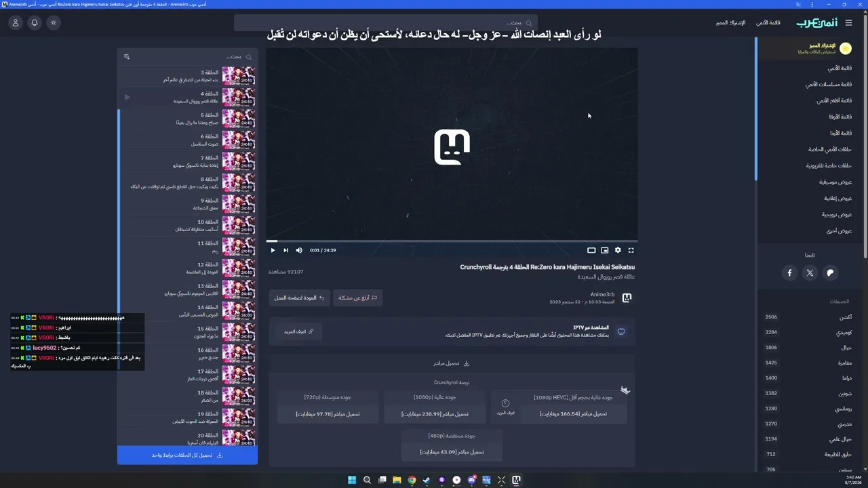Enable picture-in-picture mode

pyautogui.click(x=604, y=250)
